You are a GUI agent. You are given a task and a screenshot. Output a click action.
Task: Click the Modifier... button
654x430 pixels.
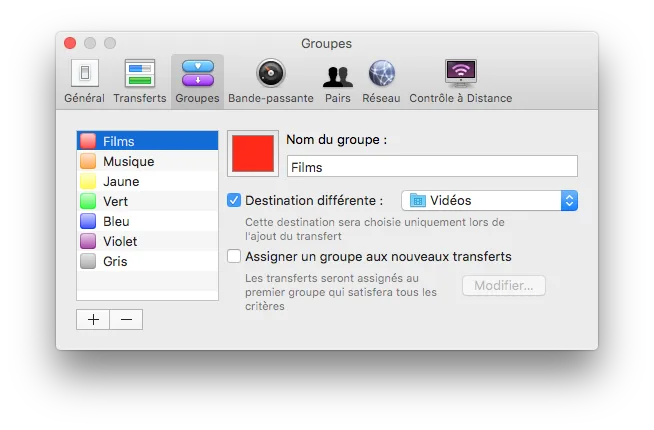pos(504,286)
